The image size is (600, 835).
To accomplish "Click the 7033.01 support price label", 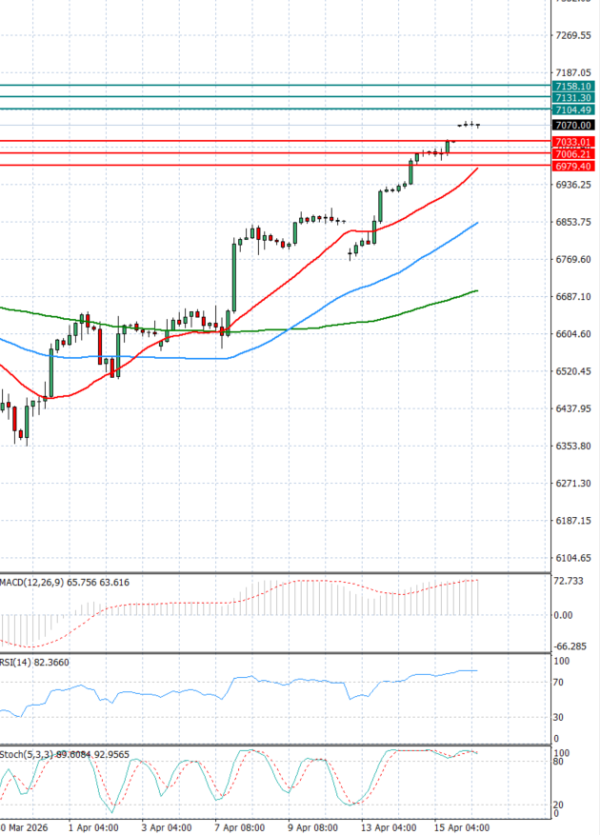I will point(573,143).
